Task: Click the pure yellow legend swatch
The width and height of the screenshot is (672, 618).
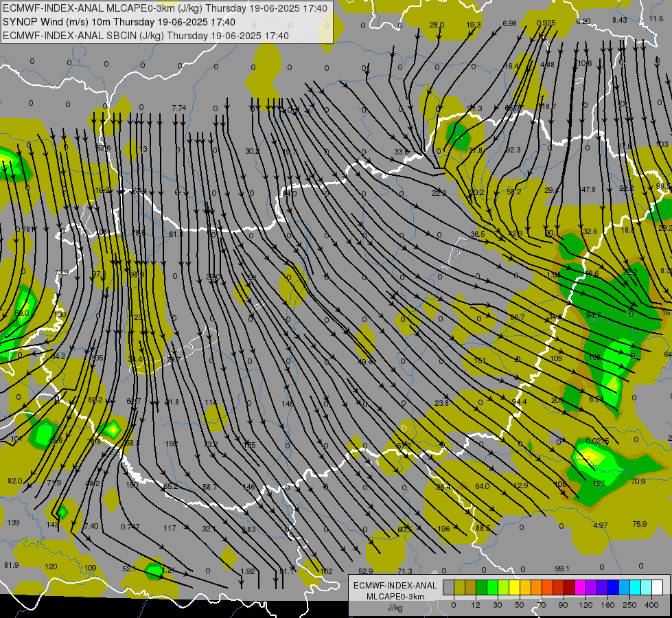Action: click(514, 587)
